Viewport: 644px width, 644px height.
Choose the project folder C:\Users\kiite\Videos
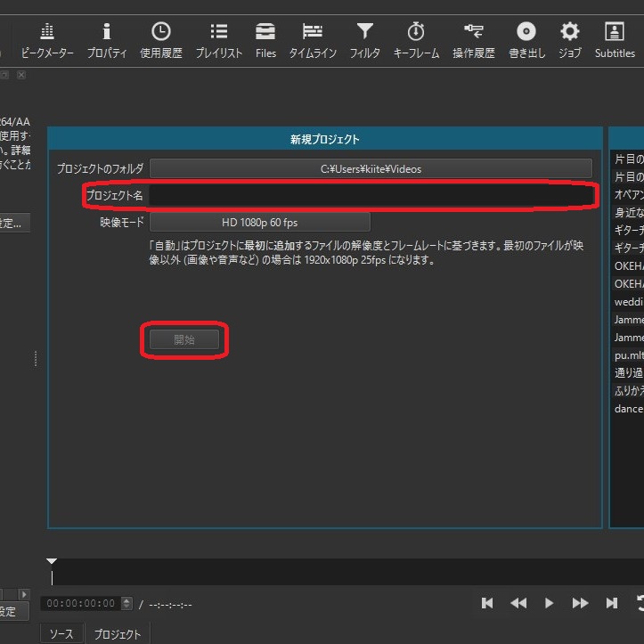click(x=371, y=168)
